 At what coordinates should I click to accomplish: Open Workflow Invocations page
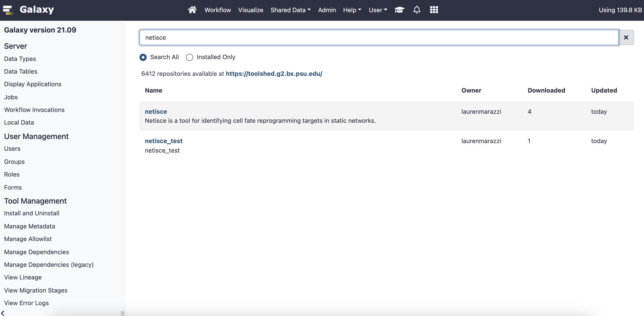pyautogui.click(x=34, y=110)
